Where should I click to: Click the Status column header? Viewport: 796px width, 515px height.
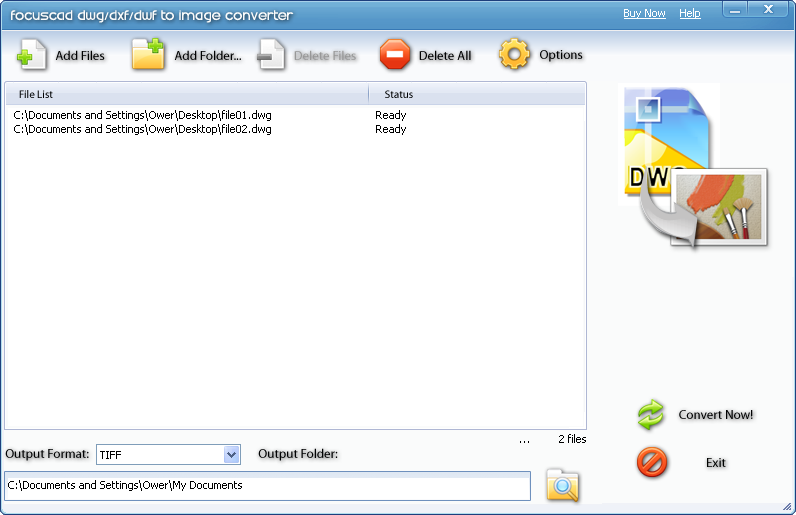pos(477,94)
